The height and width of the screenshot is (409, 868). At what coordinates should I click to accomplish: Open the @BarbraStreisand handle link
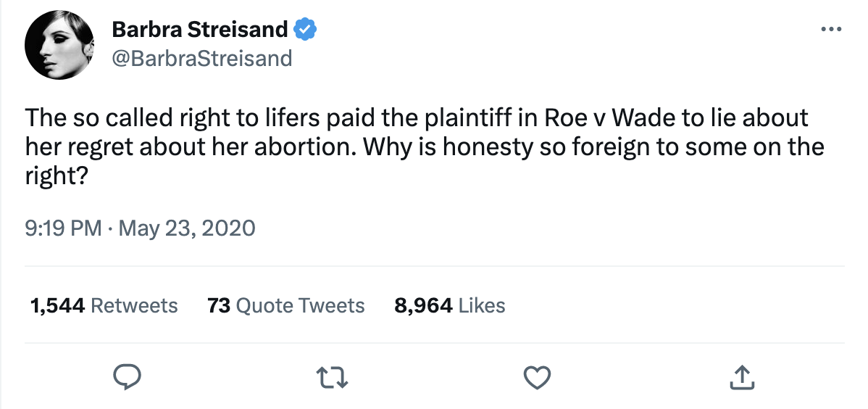201,57
